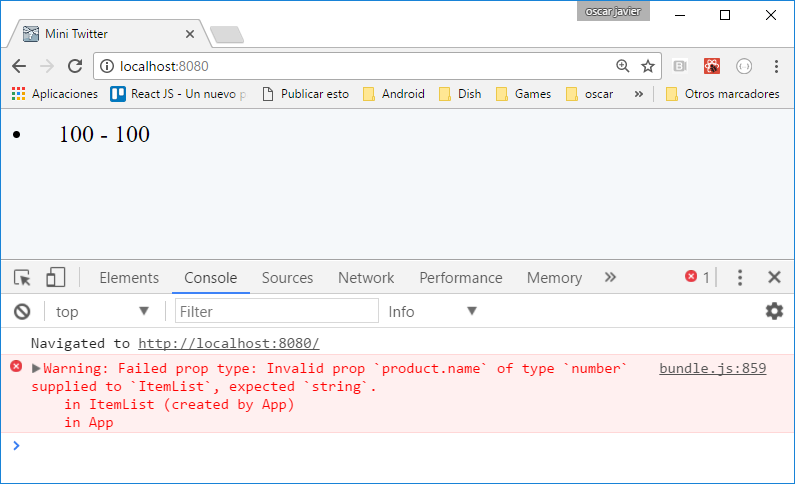795x484 pixels.
Task: Switch to the Elements tab
Action: (129, 278)
